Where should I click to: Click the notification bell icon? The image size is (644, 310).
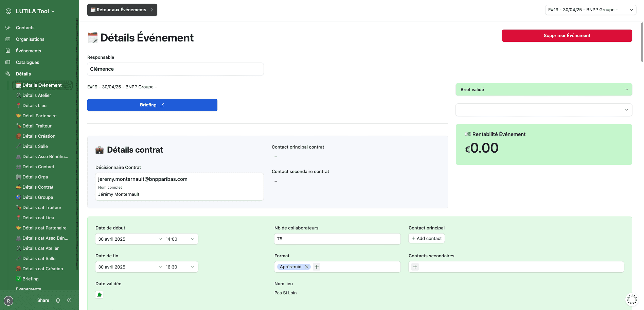point(58,300)
